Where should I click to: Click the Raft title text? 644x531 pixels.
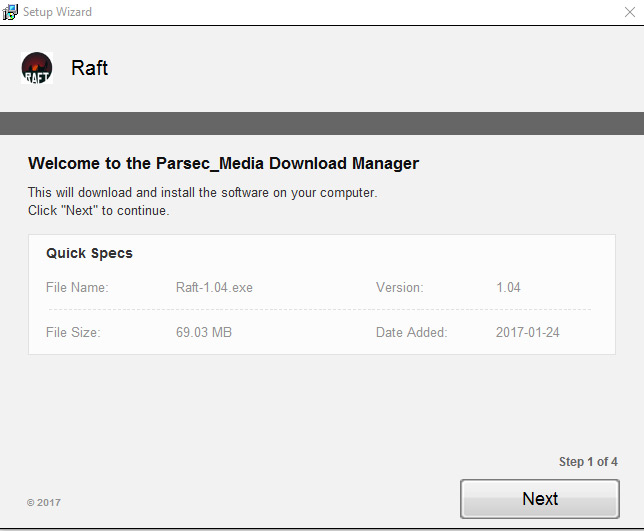point(90,68)
